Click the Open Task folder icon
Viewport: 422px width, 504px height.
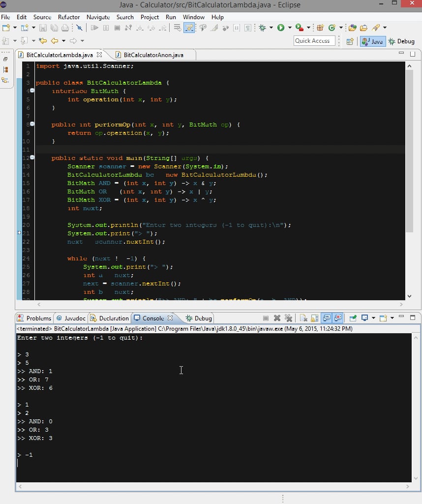pyautogui.click(x=364, y=28)
